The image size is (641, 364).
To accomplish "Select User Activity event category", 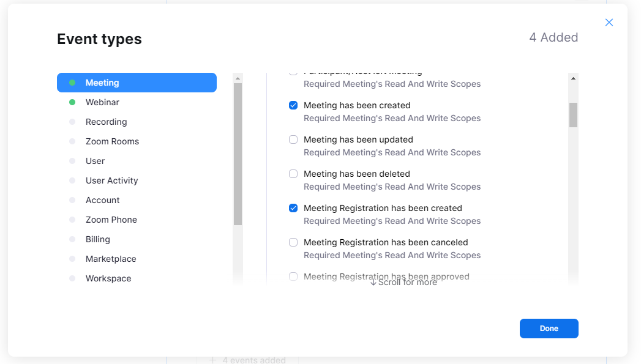I will coord(111,180).
